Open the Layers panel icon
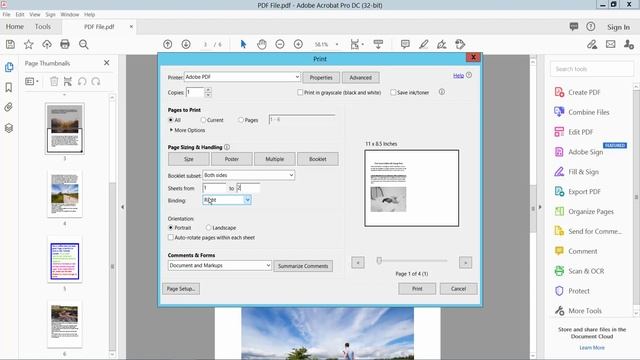The width and height of the screenshot is (640, 360). tap(9, 128)
